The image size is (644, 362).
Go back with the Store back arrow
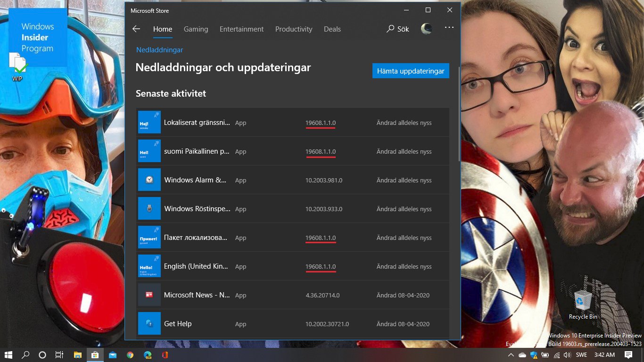(136, 29)
